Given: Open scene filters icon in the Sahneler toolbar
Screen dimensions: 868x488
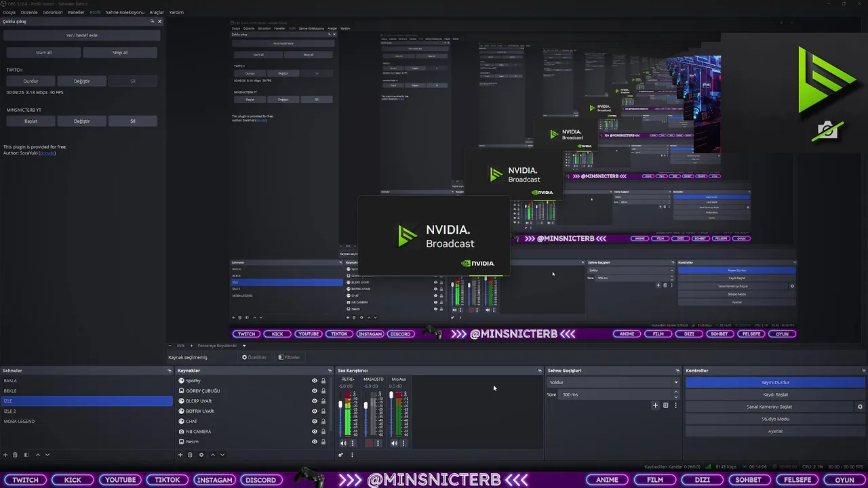Looking at the screenshot, I should tap(26, 455).
